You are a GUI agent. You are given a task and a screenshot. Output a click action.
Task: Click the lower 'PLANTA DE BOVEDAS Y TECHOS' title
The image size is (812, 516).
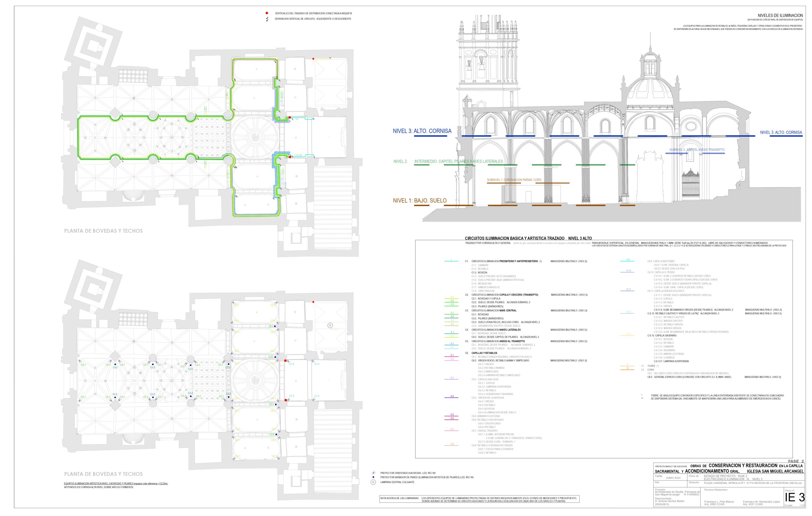(x=103, y=474)
